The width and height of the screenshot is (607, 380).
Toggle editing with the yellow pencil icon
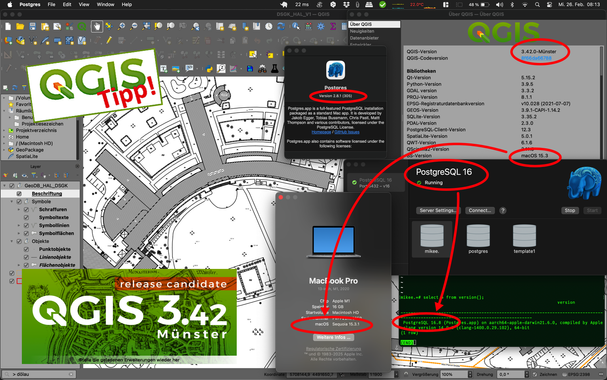tap(109, 40)
